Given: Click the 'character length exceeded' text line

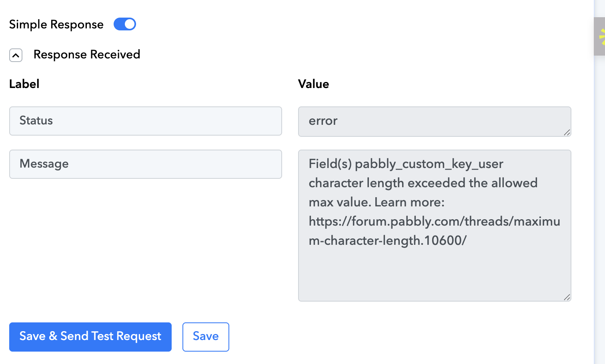Looking at the screenshot, I should coord(423,183).
